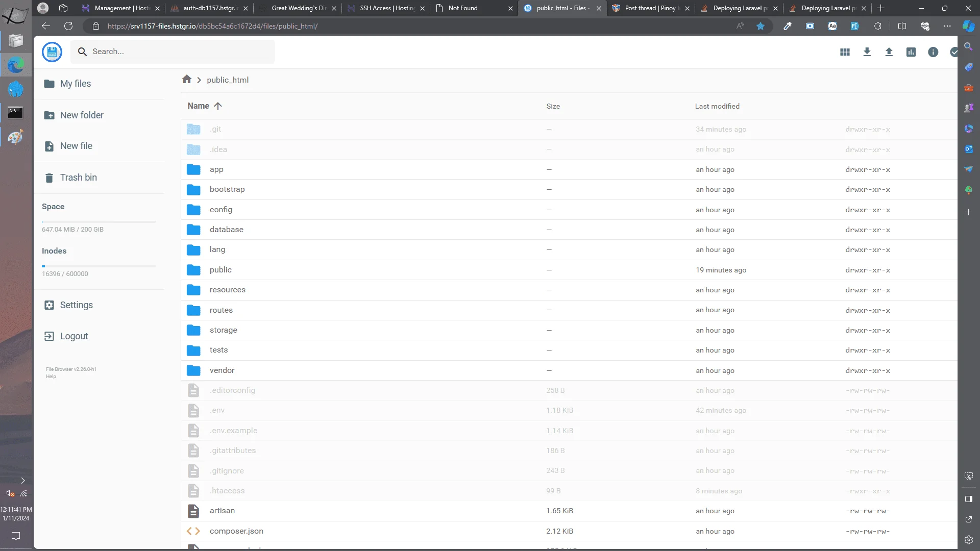Click the browser address bar URL
The height and width of the screenshot is (551, 980).
point(212,26)
